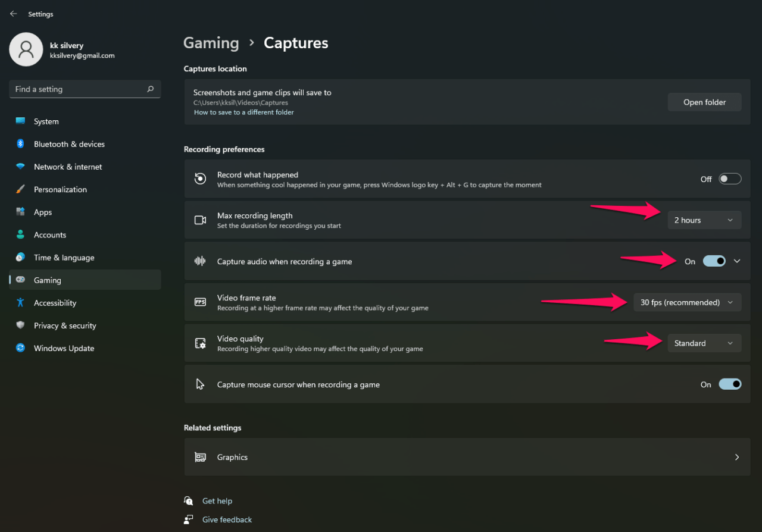Click the Open folder button
Screen dimensions: 762x532
[x=704, y=102]
